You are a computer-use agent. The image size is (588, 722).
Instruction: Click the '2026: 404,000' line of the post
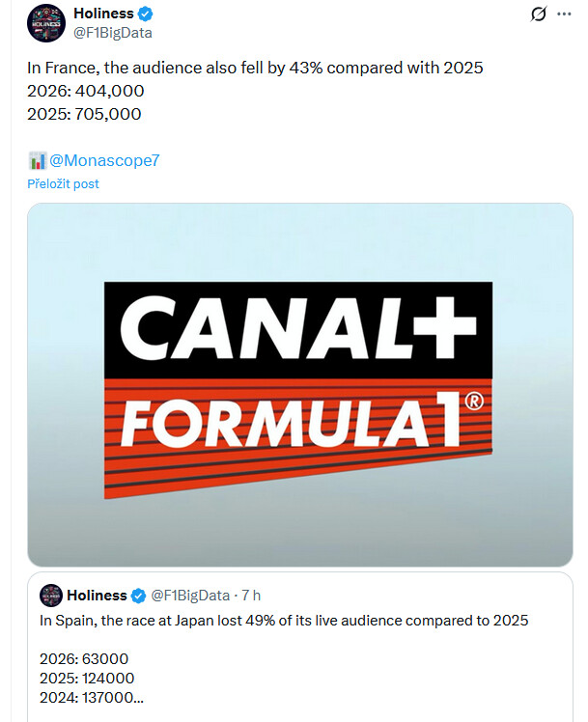[x=86, y=91]
